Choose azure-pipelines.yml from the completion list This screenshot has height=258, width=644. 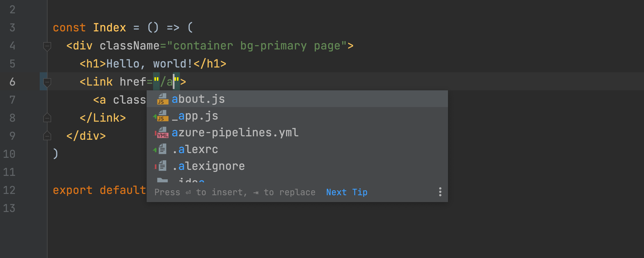click(x=235, y=132)
